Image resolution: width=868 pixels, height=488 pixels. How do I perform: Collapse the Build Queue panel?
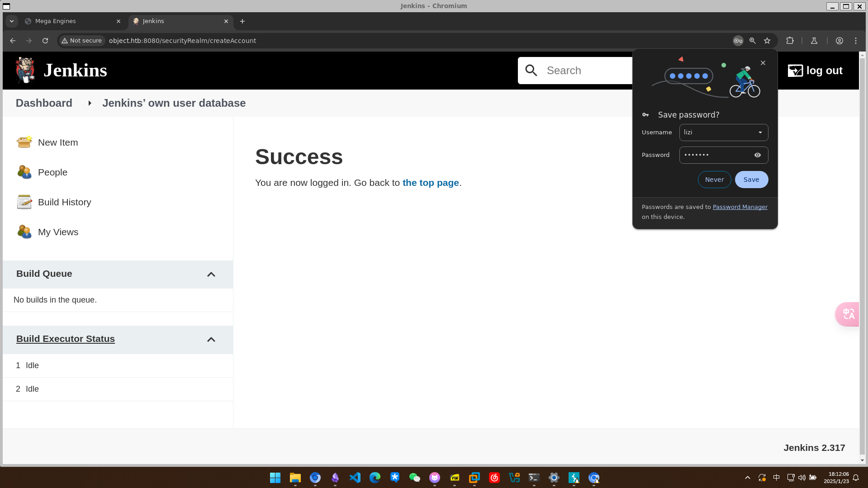click(211, 274)
